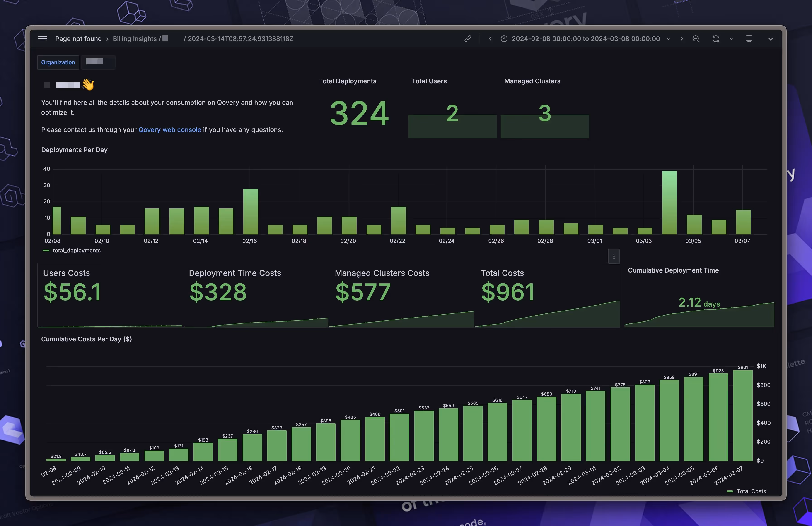Shift time range backward with left arrow
Screen dimensions: 812x526
tap(490, 38)
